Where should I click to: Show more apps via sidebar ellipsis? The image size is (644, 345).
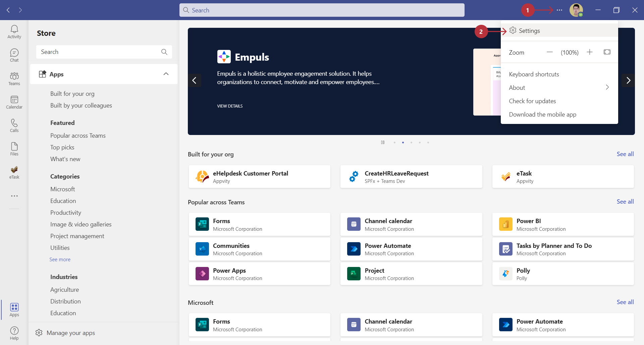pyautogui.click(x=14, y=196)
